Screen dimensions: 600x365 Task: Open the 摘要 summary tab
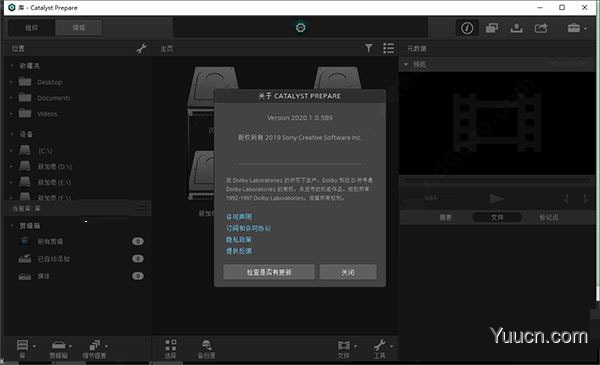tap(445, 217)
